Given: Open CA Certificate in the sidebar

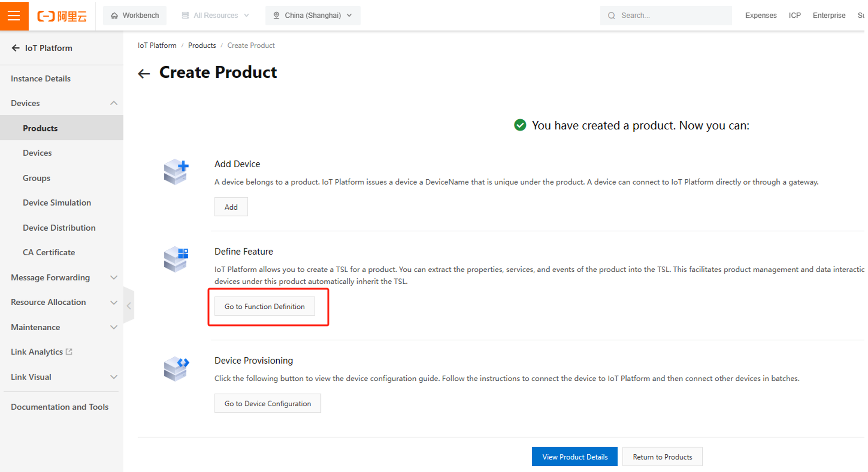Looking at the screenshot, I should pos(49,252).
